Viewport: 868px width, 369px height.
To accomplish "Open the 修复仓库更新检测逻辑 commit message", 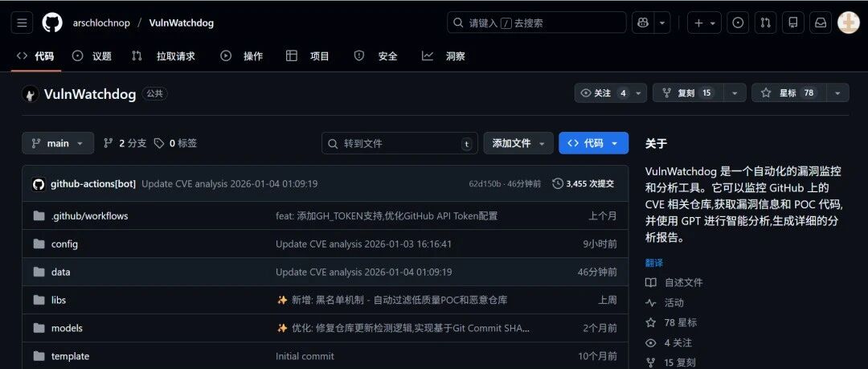I will click(403, 328).
